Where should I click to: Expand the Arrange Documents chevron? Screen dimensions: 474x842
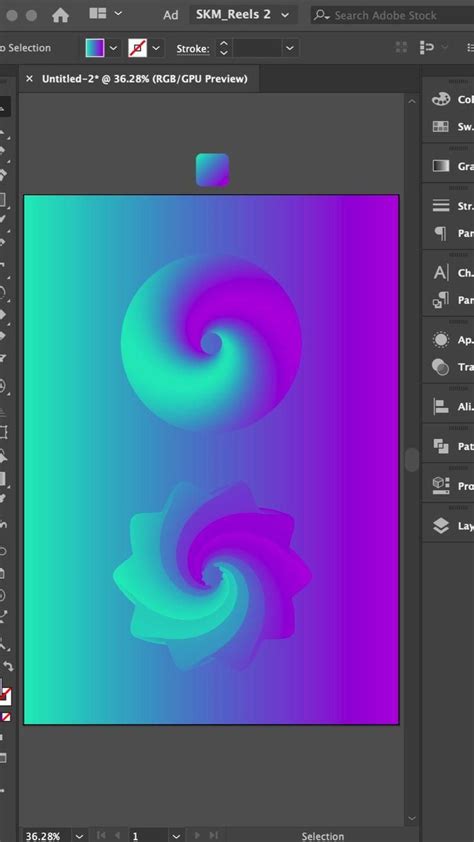click(119, 13)
